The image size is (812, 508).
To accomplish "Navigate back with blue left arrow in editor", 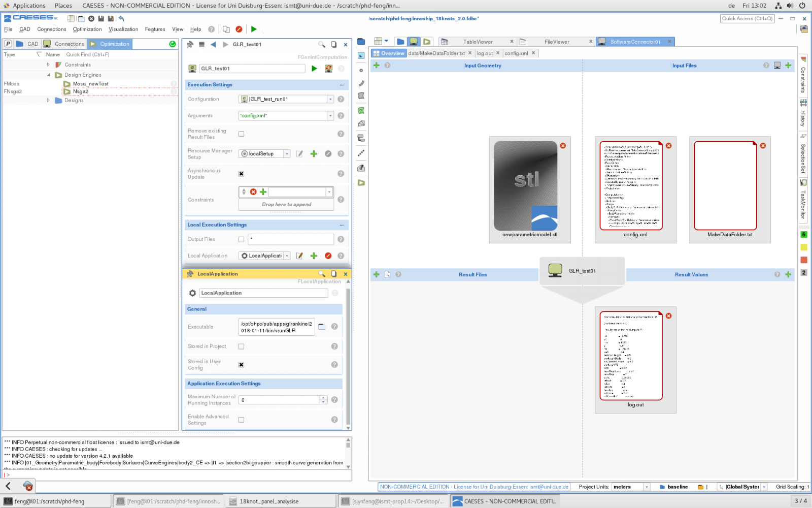I will pyautogui.click(x=213, y=45).
